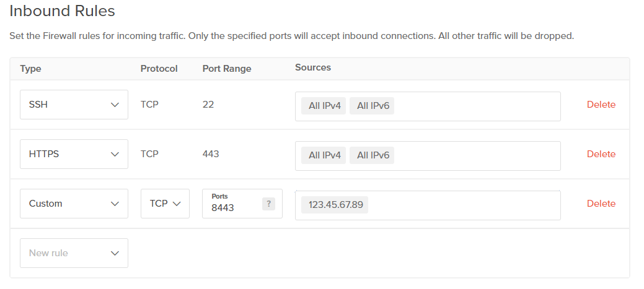Click the chevron arrow on New rule dropdown
644x289 pixels.
click(115, 253)
